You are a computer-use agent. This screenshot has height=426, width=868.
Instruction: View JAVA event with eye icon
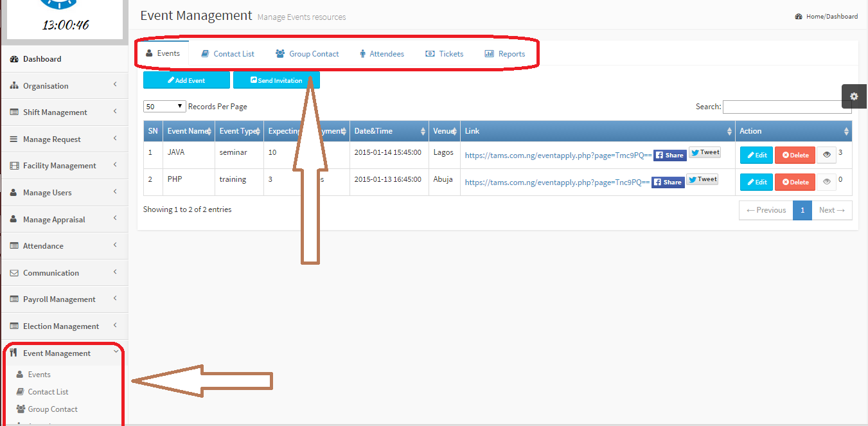tap(826, 155)
